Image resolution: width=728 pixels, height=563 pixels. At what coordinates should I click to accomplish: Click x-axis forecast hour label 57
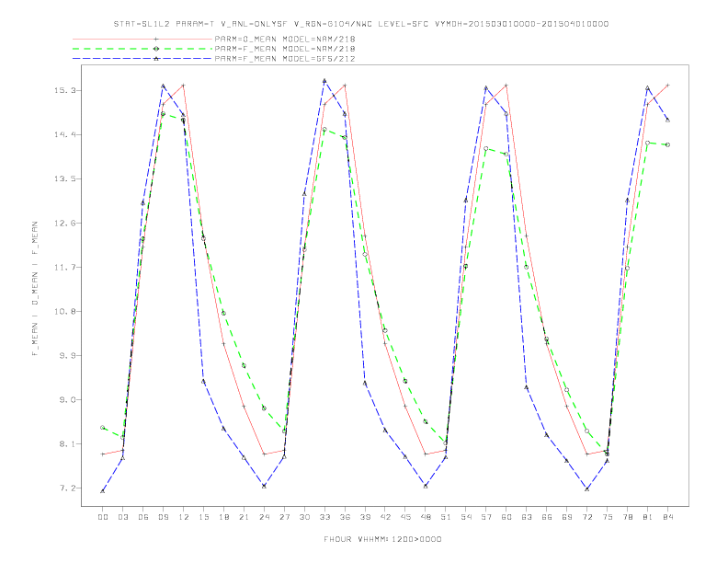486,517
